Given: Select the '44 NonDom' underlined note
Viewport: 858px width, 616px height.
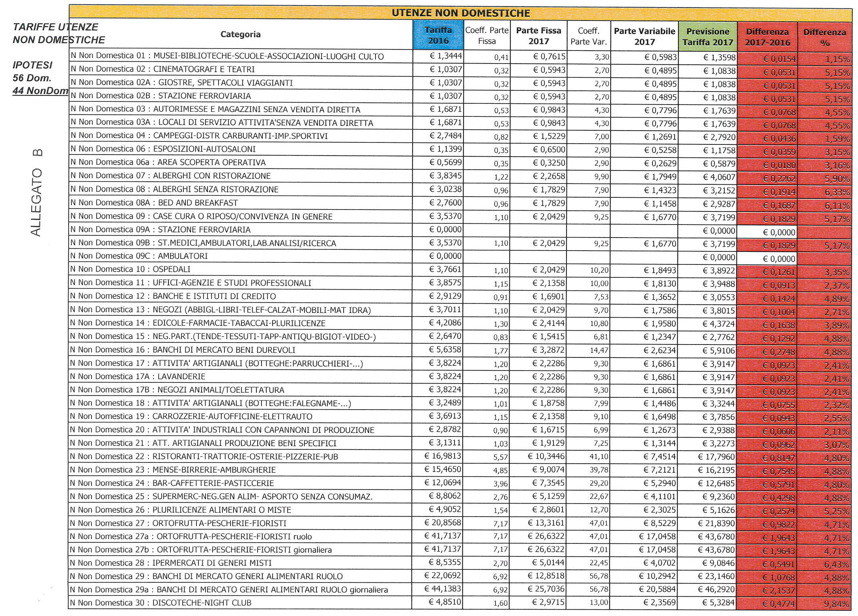Looking at the screenshot, I should click(41, 91).
